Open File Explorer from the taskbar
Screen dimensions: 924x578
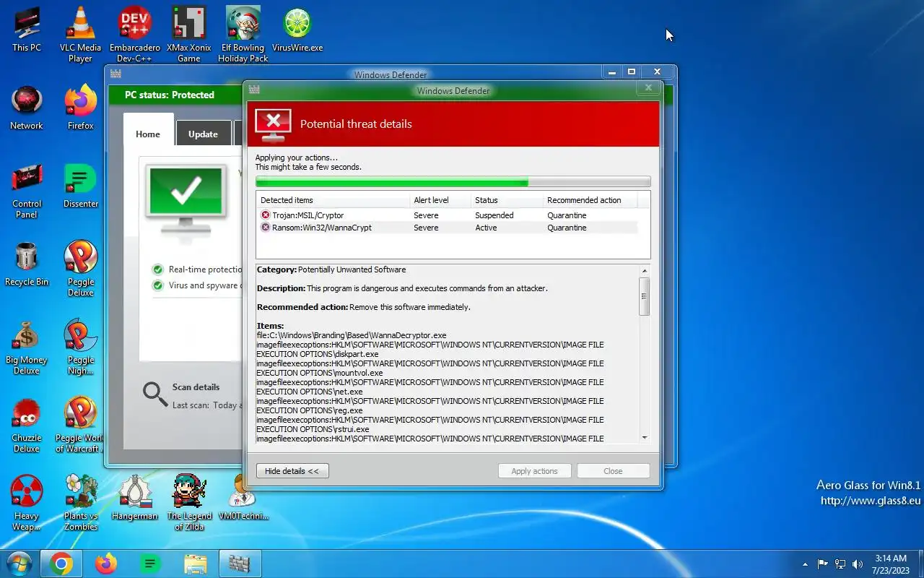click(195, 564)
